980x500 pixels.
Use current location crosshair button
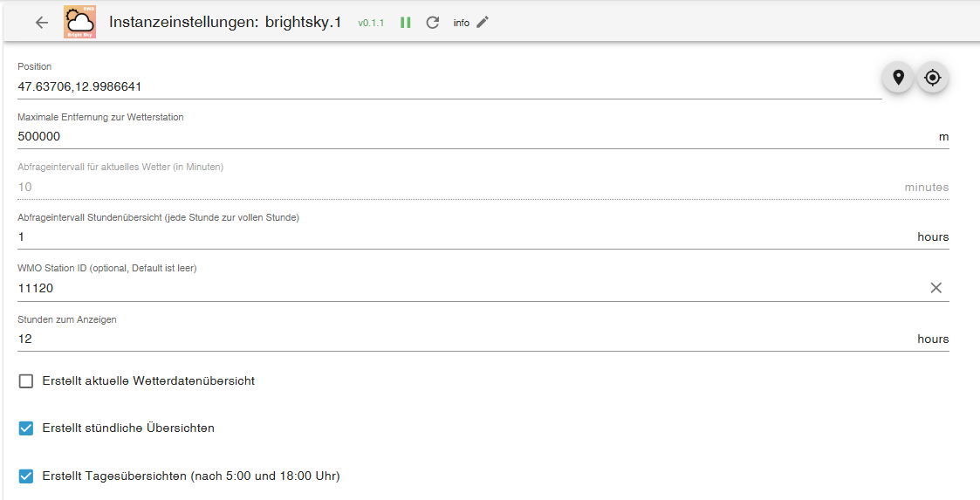(933, 78)
